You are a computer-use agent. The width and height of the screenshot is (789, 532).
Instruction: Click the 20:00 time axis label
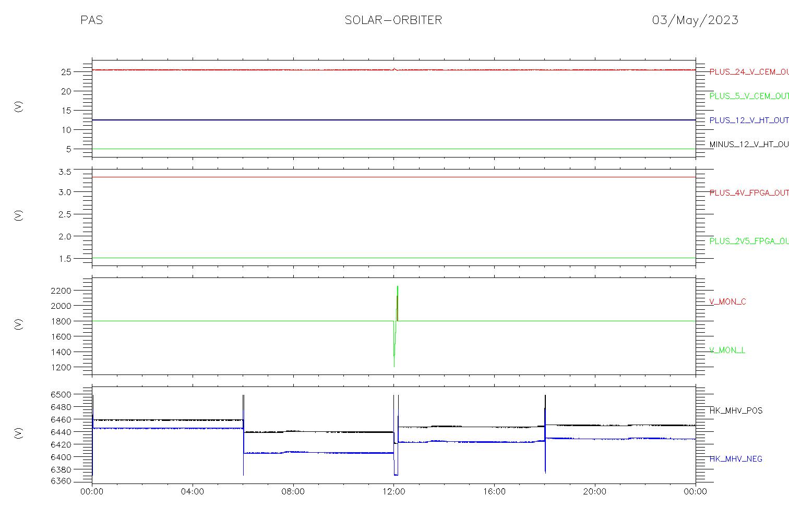click(595, 491)
